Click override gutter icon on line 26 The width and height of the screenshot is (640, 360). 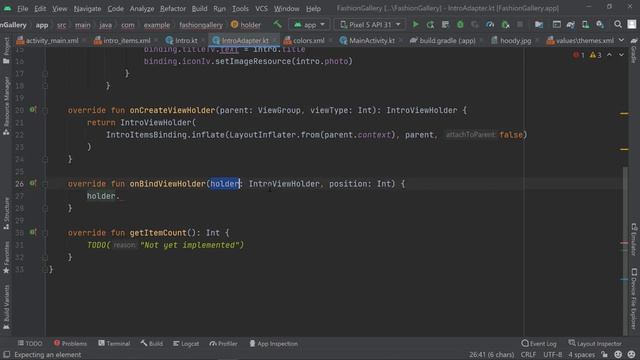tap(33, 183)
